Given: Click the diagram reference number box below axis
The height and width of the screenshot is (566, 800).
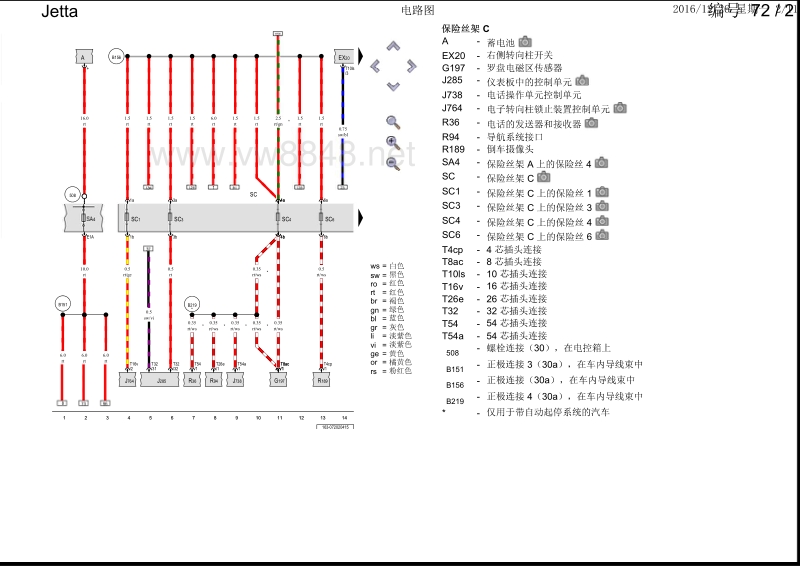Looking at the screenshot, I should (x=335, y=427).
